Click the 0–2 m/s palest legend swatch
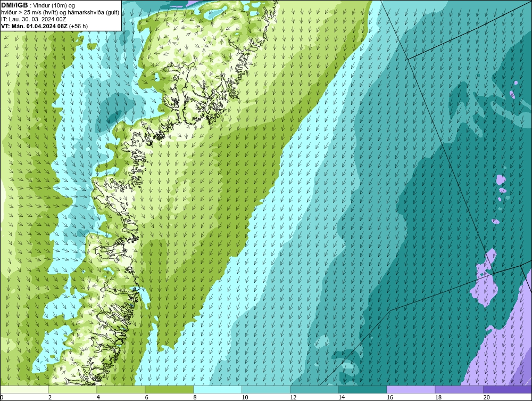This screenshot has width=532, height=401. pyautogui.click(x=24, y=389)
